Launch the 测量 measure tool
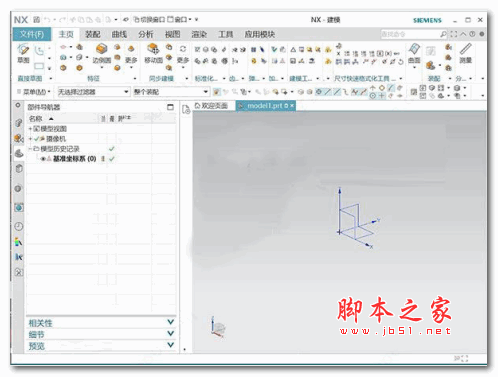Image resolution: width=498 pixels, height=377 pixels. [465, 53]
